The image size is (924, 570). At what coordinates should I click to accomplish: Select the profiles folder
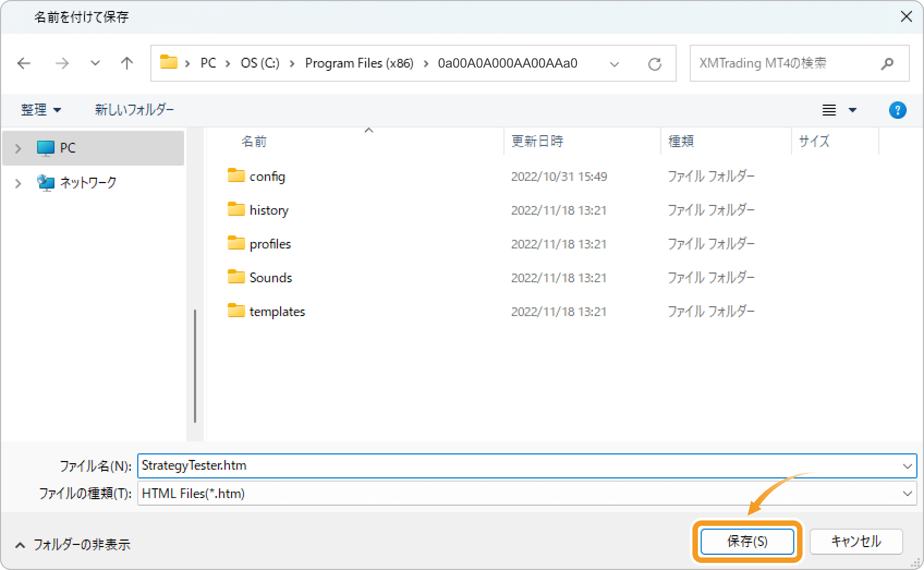[x=270, y=244]
